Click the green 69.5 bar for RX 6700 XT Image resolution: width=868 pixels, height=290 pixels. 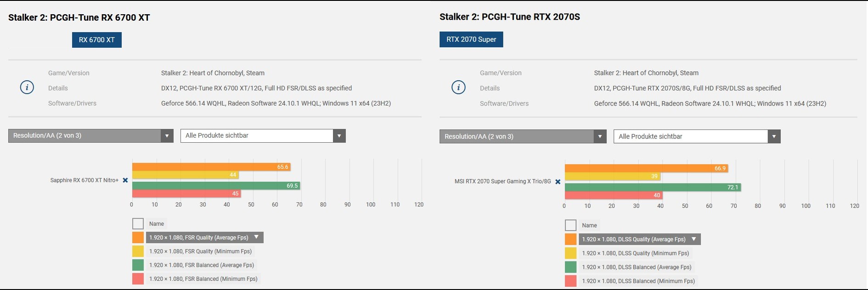pos(216,186)
